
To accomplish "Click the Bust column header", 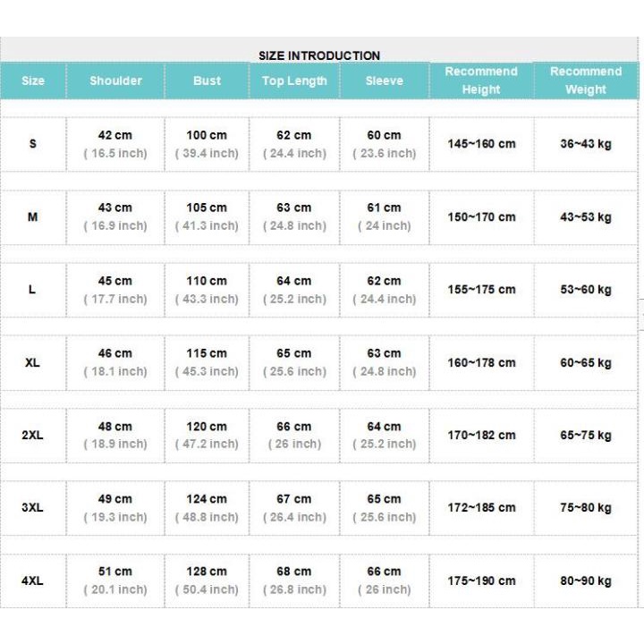I will (x=207, y=80).
